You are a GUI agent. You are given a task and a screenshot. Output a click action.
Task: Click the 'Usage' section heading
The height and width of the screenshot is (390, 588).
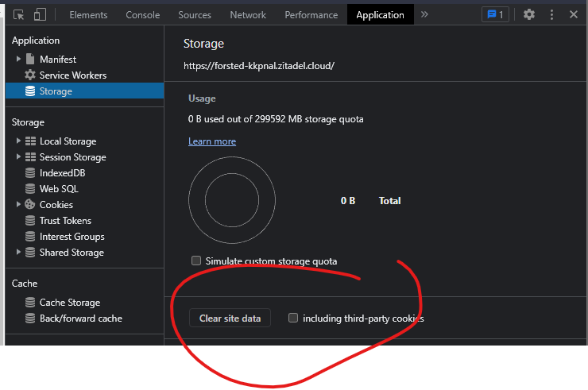coord(202,98)
